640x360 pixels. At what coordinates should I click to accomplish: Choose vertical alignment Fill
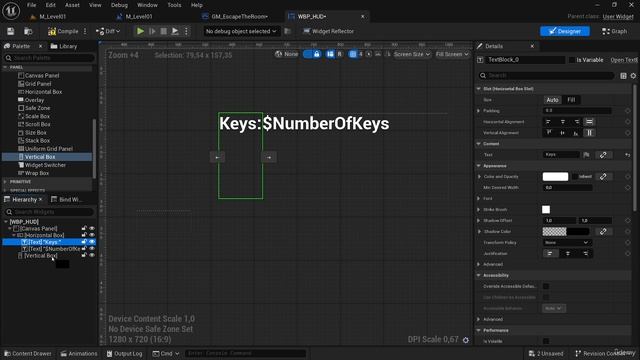point(589,133)
